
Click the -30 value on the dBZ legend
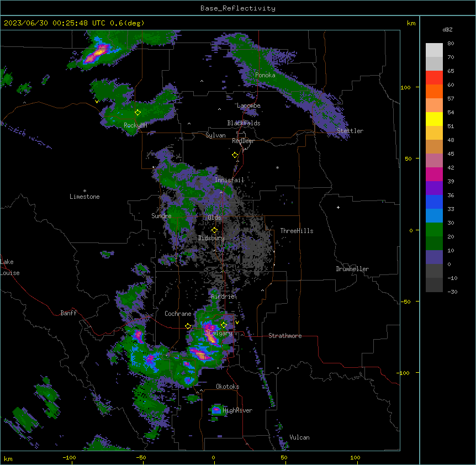tap(452, 292)
